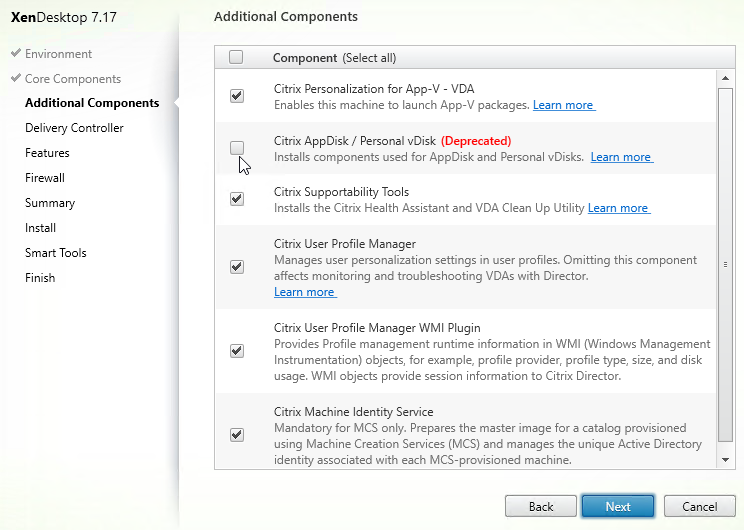Click the component list scrollbar thumb
This screenshot has height=530, width=744.
(x=725, y=264)
